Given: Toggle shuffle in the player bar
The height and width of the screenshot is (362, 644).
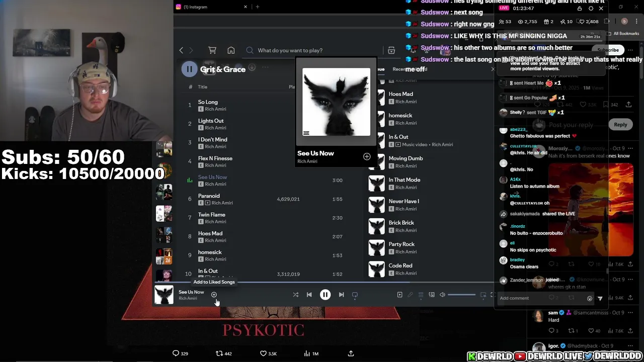Looking at the screenshot, I should click(x=296, y=295).
